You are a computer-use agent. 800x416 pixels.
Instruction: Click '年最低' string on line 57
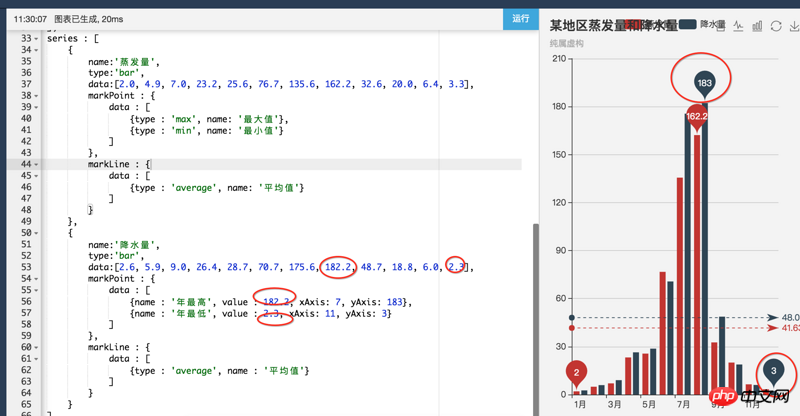coord(193,313)
